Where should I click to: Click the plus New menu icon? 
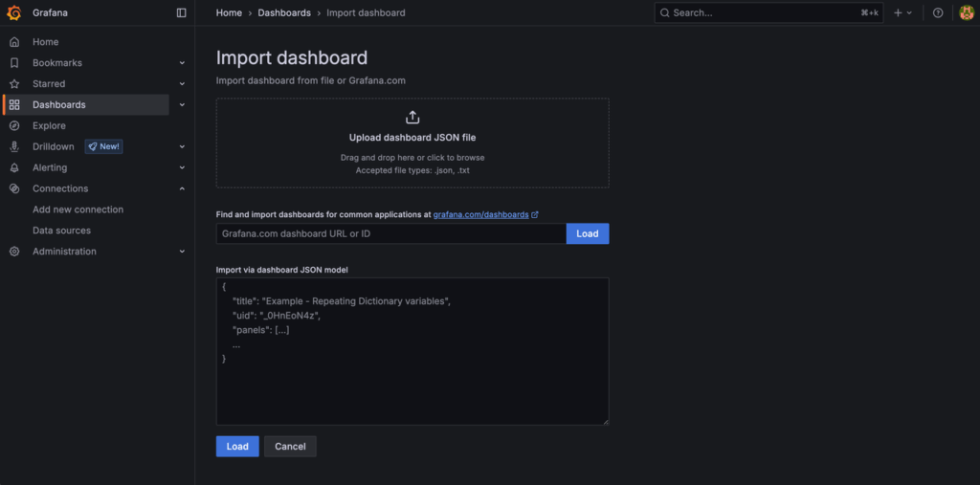(x=898, y=12)
